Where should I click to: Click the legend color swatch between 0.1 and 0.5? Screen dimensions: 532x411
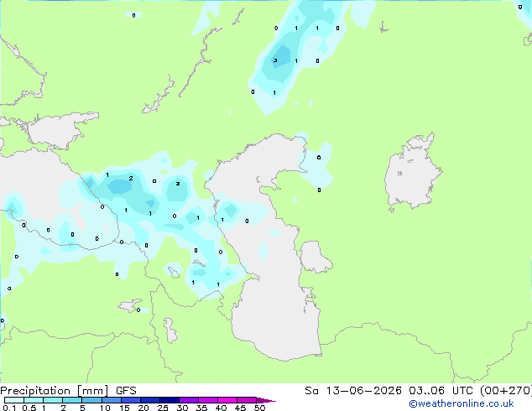click(x=14, y=400)
